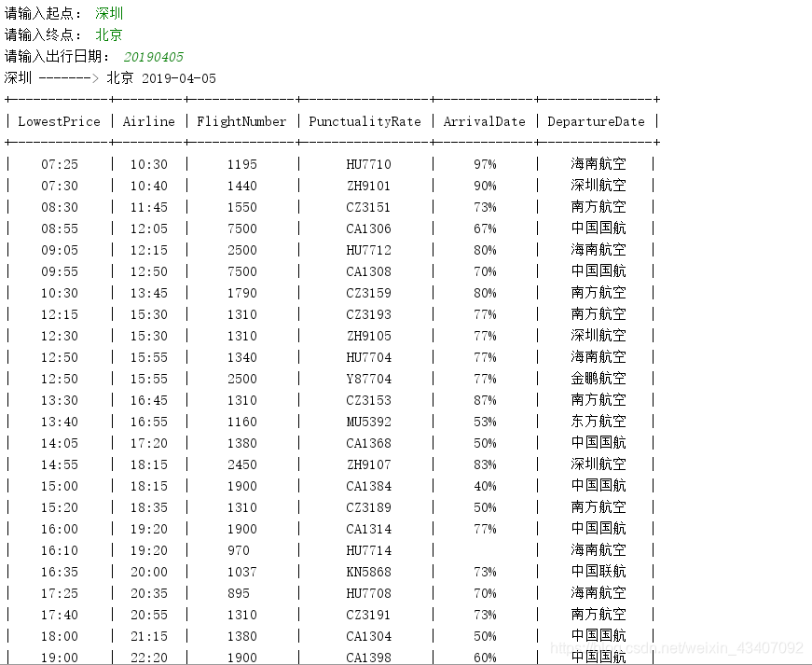Click flight code ZH9101

click(x=369, y=186)
